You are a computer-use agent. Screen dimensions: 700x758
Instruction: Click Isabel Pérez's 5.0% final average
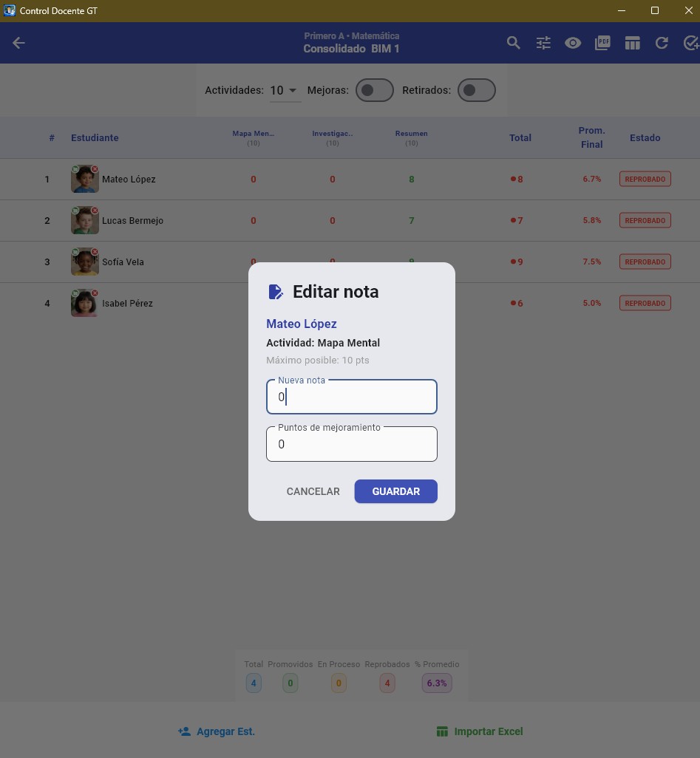click(591, 303)
